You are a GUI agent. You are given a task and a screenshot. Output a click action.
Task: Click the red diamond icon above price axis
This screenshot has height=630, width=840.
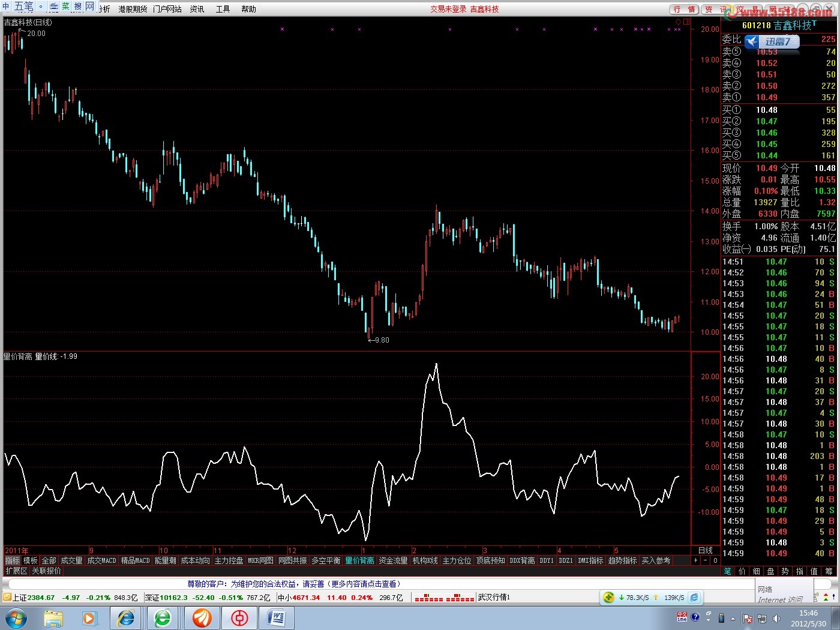(x=679, y=22)
